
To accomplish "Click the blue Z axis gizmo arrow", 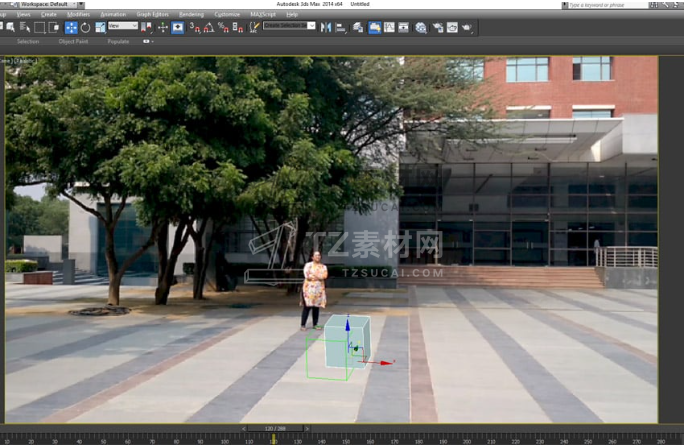I will (348, 325).
